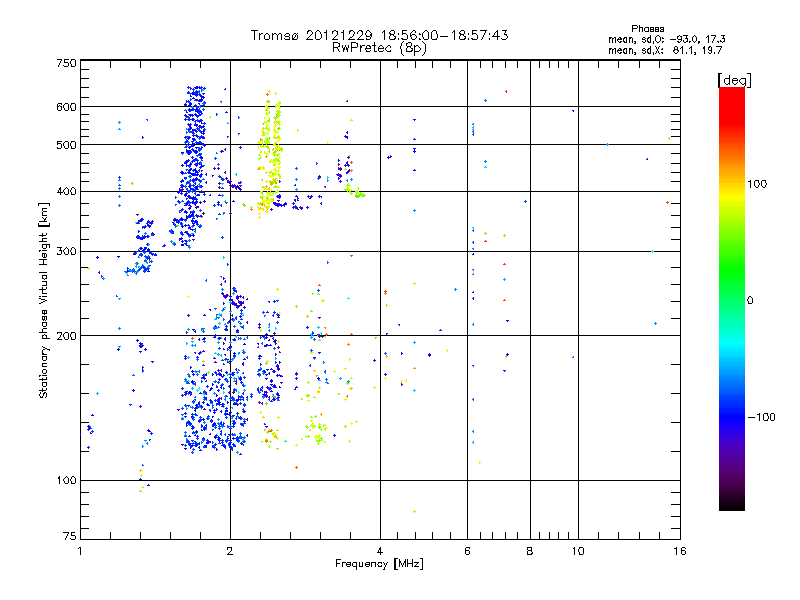This screenshot has width=800, height=600.
Task: Click the '0' colorbar tick label
Action: coord(749,301)
